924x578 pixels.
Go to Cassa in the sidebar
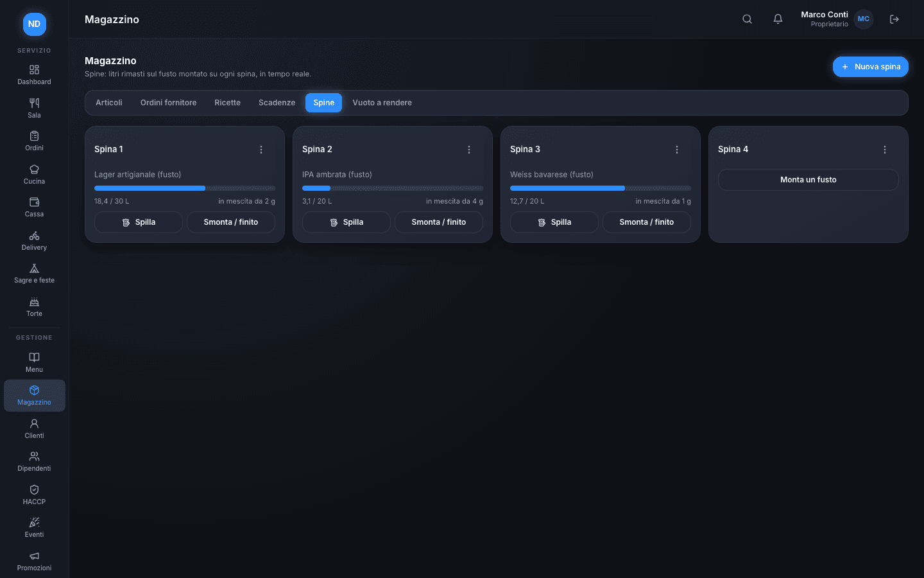[x=35, y=207]
